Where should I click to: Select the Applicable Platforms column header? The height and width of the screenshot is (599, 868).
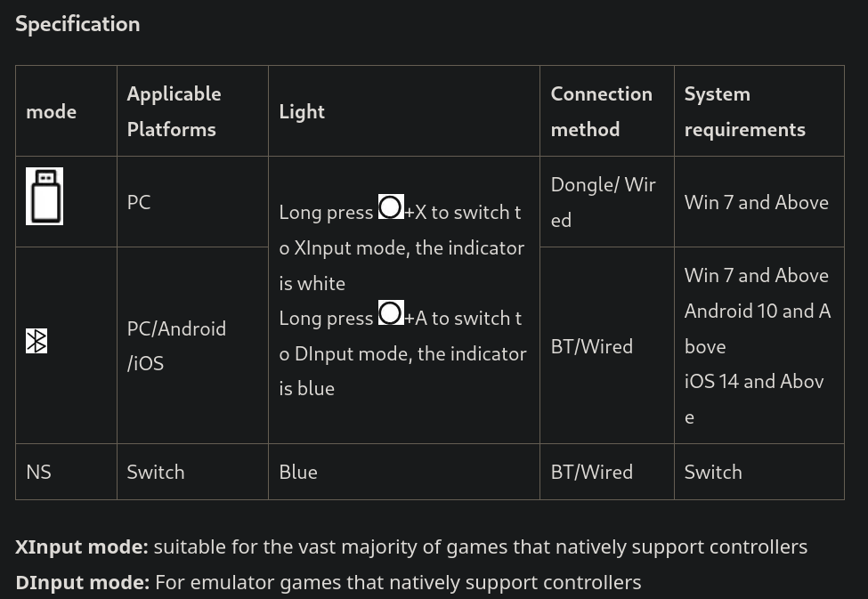click(x=174, y=111)
